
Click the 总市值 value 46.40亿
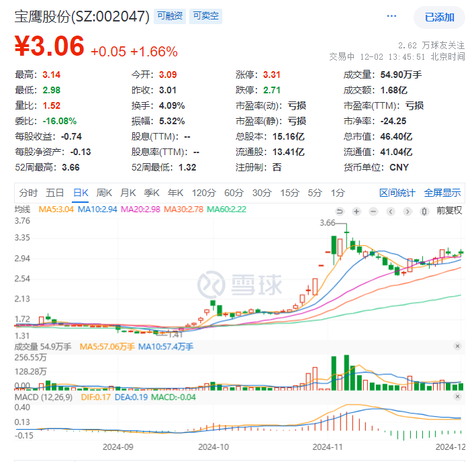click(396, 136)
